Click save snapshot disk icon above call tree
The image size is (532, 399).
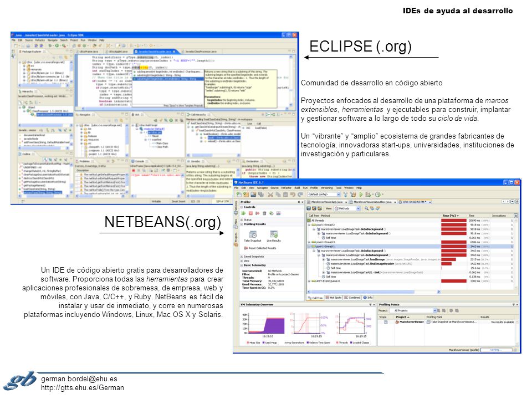coord(309,208)
